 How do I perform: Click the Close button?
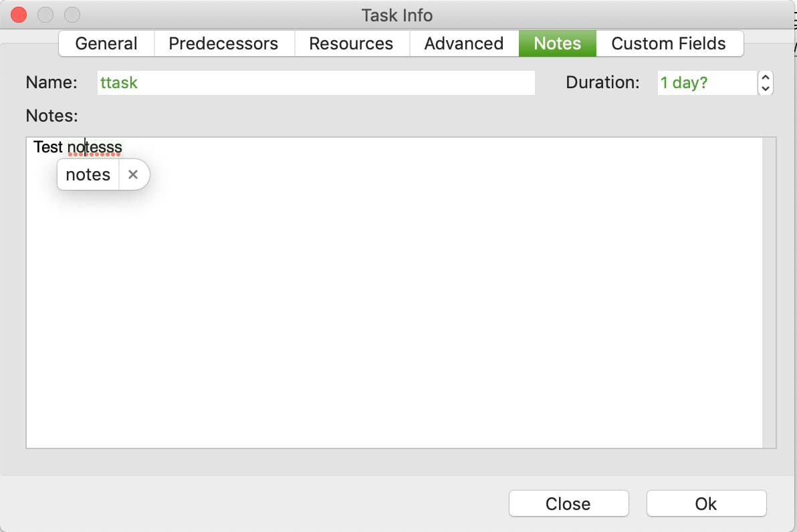568,503
